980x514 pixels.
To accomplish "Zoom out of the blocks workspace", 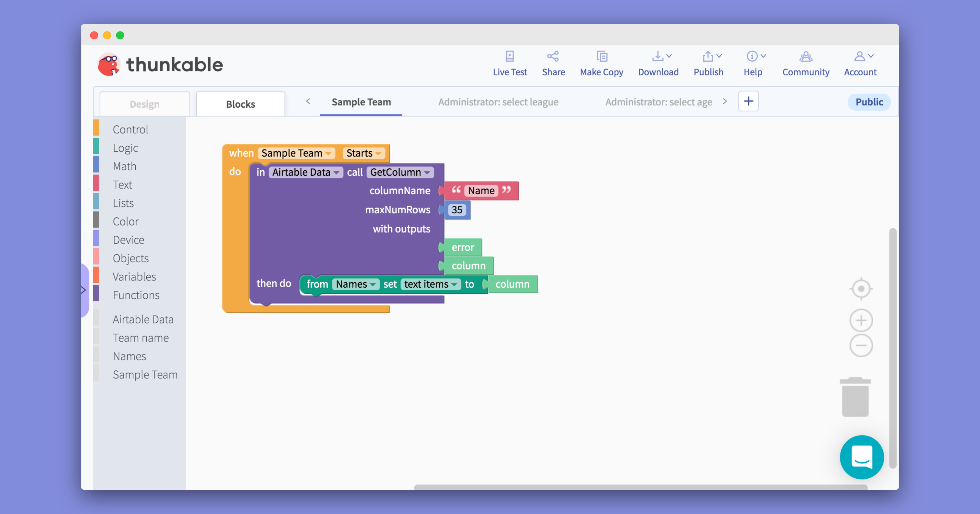I will pyautogui.click(x=861, y=345).
